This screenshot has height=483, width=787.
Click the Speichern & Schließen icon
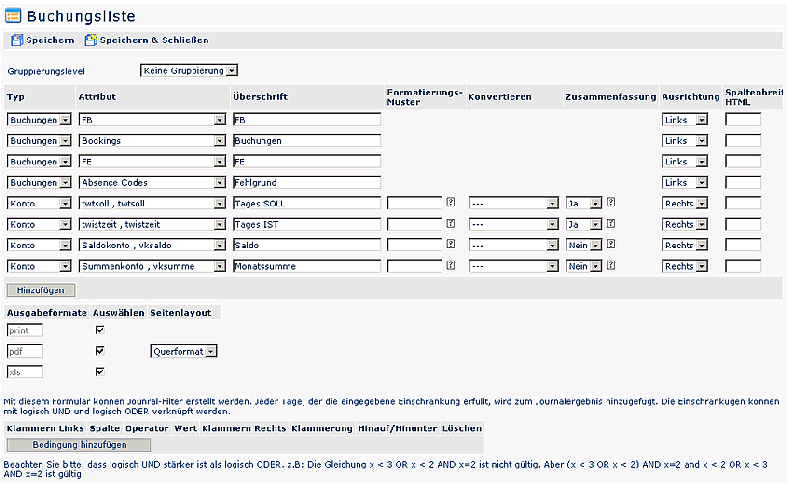[x=91, y=40]
